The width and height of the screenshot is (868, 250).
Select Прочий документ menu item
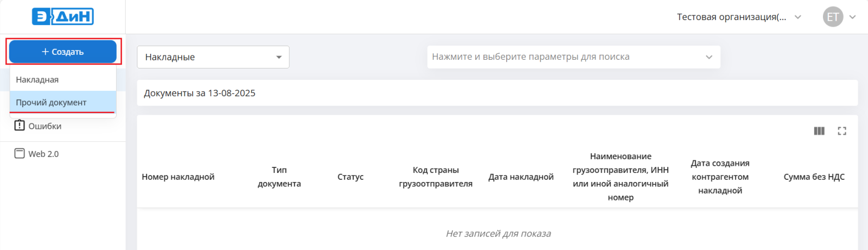click(x=63, y=102)
